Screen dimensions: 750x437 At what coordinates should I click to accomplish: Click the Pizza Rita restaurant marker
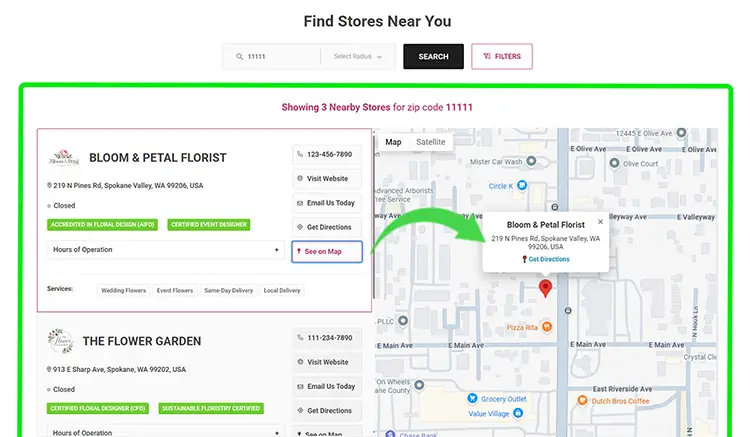coord(547,327)
